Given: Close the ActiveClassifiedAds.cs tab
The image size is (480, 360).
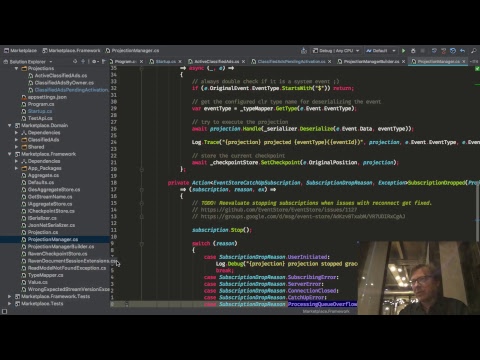Looking at the screenshot, I should point(243,61).
